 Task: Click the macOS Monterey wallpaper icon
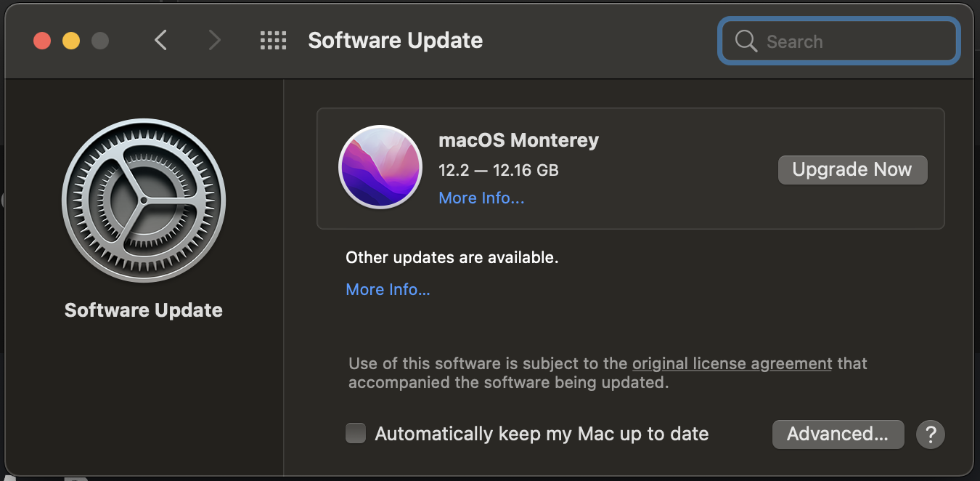[x=380, y=167]
